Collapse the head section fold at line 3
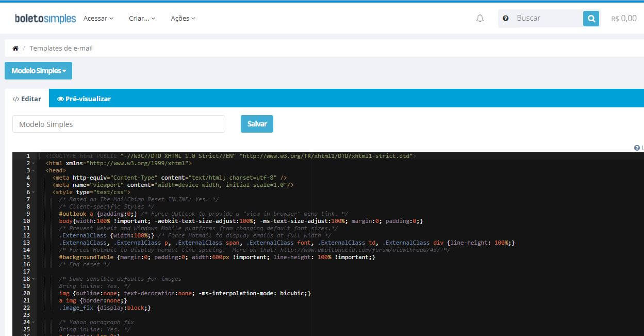644x336 pixels. pyautogui.click(x=33, y=170)
